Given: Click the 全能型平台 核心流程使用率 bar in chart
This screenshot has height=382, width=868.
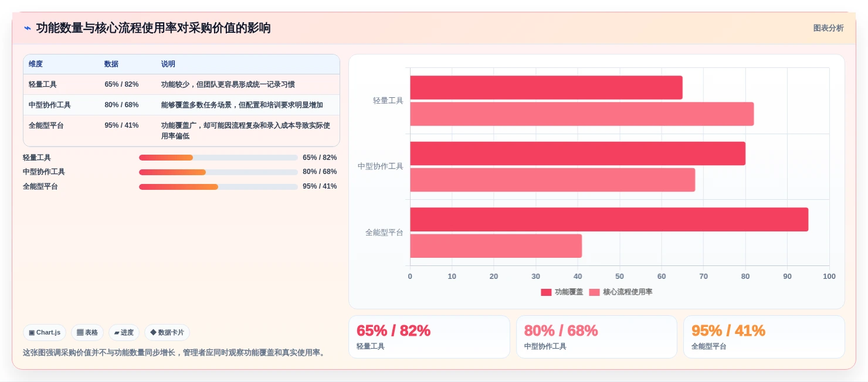Looking at the screenshot, I should pos(496,246).
